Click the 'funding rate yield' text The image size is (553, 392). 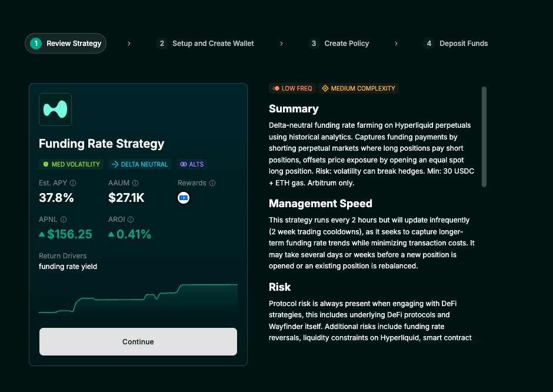(68, 267)
